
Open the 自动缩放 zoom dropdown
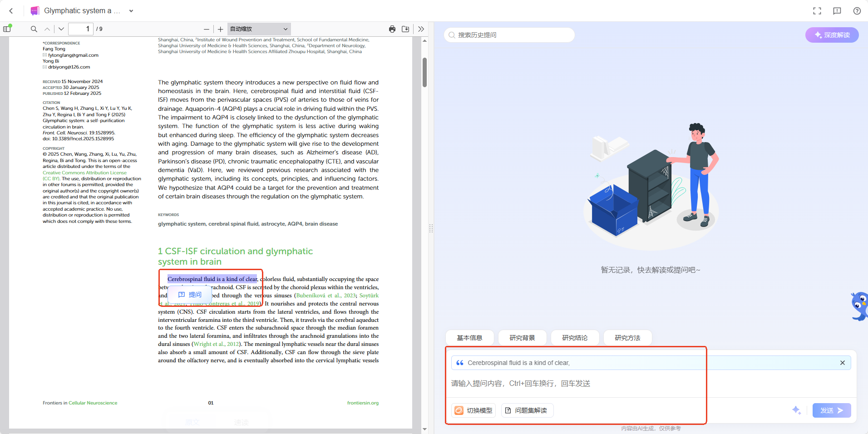(259, 29)
